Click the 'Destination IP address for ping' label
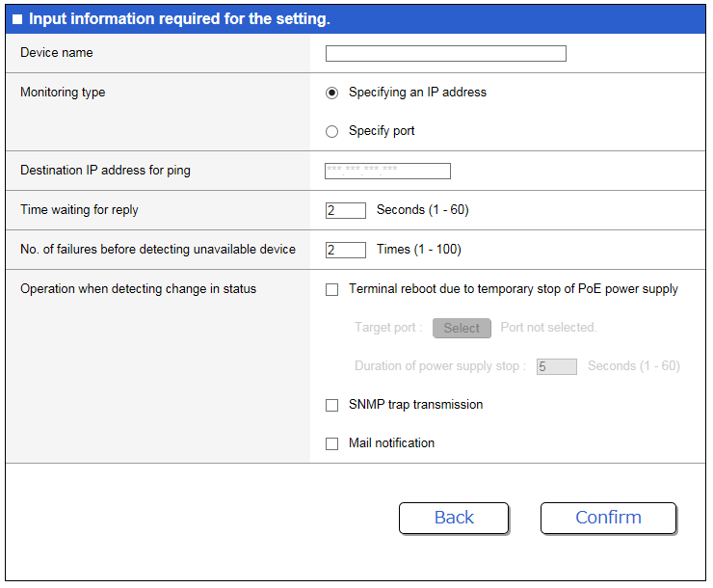 (105, 171)
